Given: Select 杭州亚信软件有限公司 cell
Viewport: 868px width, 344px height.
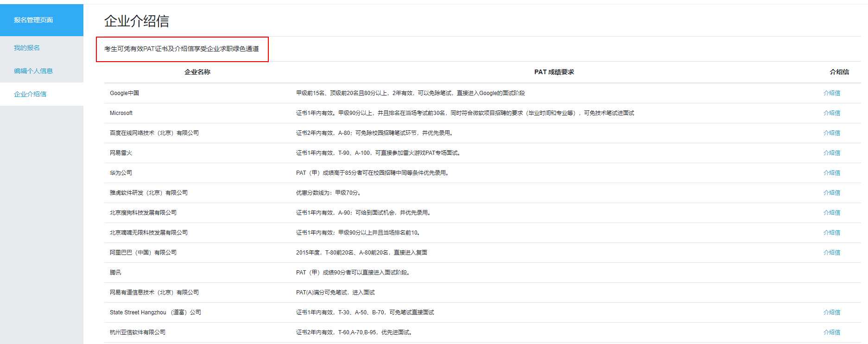Looking at the screenshot, I should pos(138,332).
